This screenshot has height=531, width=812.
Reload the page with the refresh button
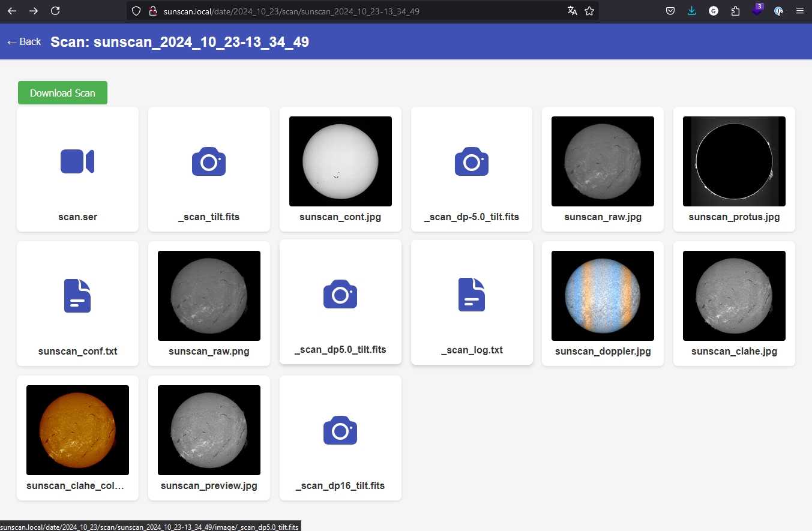pos(55,11)
